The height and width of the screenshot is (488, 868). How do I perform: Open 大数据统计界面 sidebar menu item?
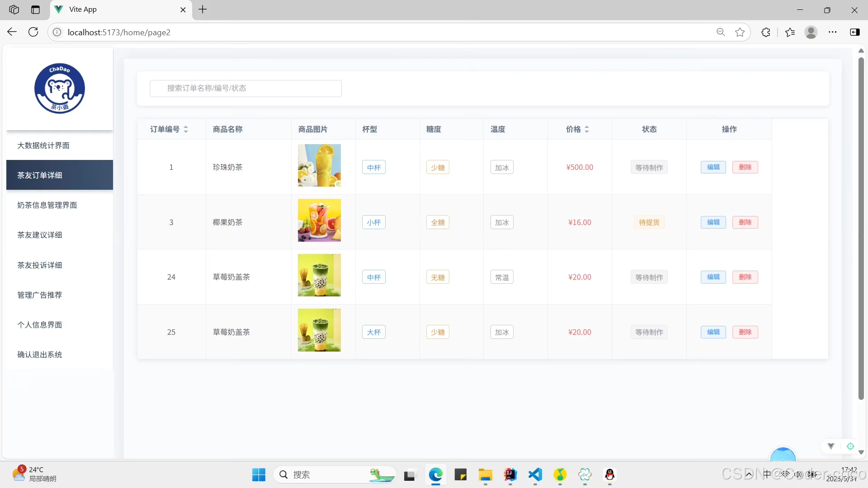pyautogui.click(x=43, y=145)
